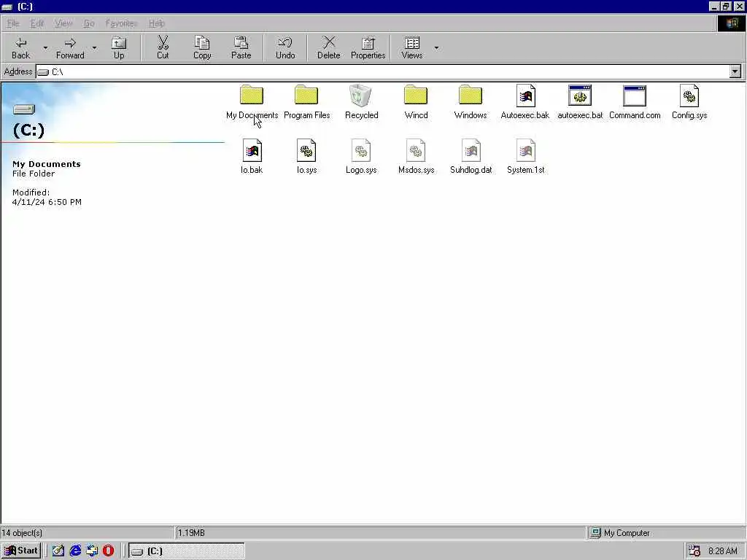This screenshot has height=560, width=747.
Task: Open the Go menu
Action: tap(89, 23)
